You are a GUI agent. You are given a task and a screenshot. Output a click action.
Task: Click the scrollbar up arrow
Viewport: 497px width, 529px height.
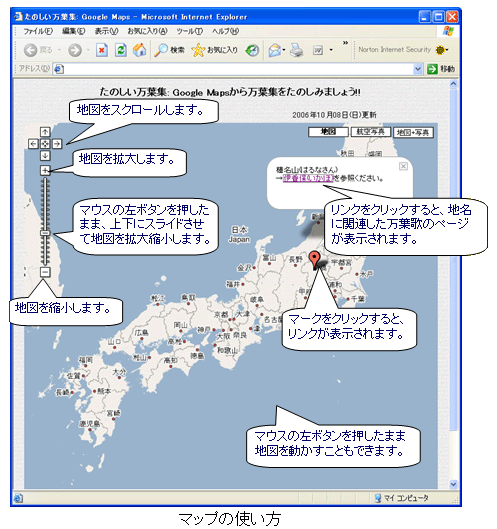tap(453, 83)
